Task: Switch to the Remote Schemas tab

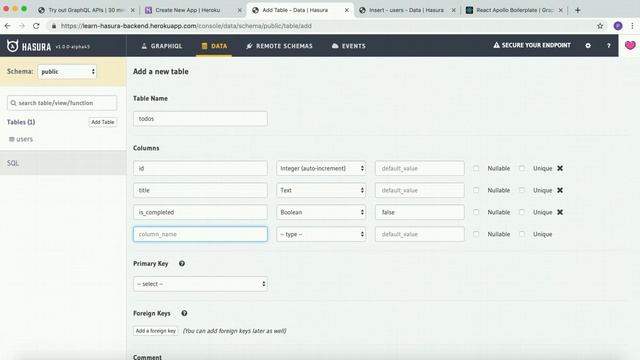Action: (x=280, y=46)
